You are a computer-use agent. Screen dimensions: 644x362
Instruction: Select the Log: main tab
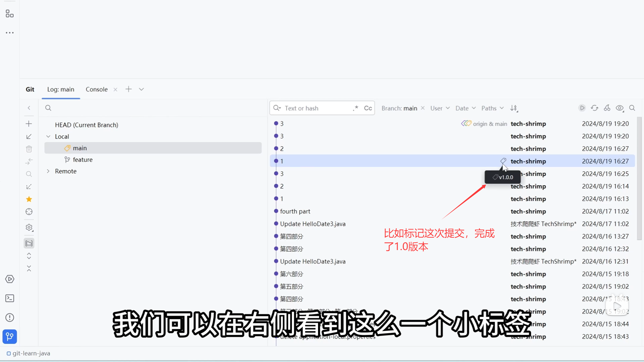(61, 89)
